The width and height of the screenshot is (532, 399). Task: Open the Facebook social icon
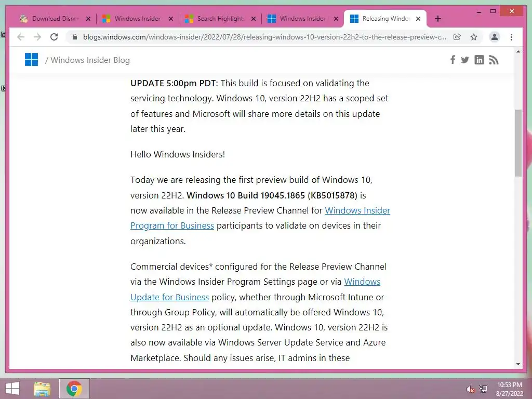click(453, 60)
